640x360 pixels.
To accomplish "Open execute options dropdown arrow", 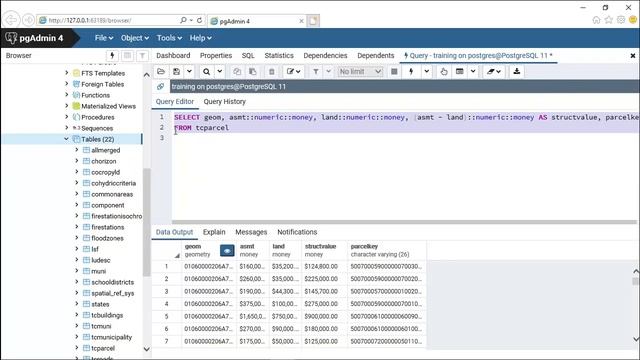I will click(x=426, y=71).
